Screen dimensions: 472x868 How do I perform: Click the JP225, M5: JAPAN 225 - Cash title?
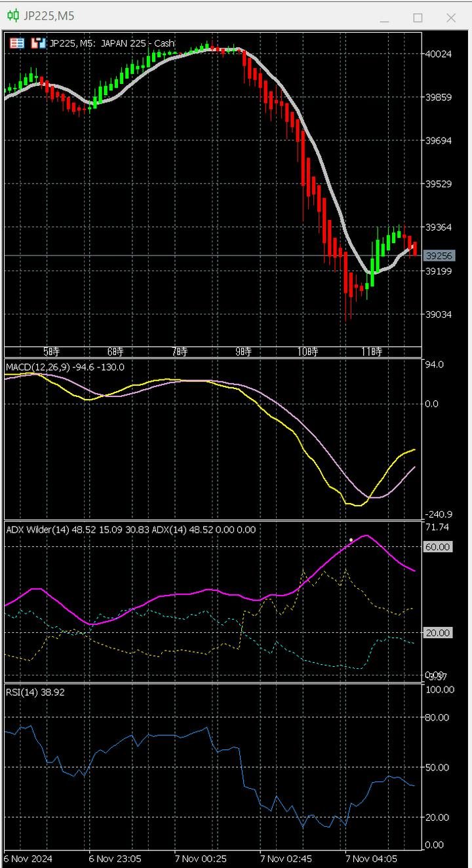click(x=112, y=43)
